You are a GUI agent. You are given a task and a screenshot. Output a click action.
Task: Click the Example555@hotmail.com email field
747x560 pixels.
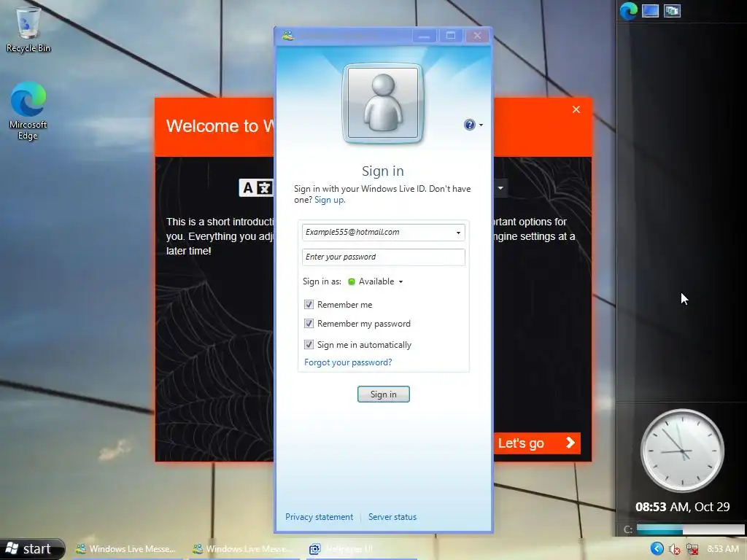pyautogui.click(x=384, y=233)
